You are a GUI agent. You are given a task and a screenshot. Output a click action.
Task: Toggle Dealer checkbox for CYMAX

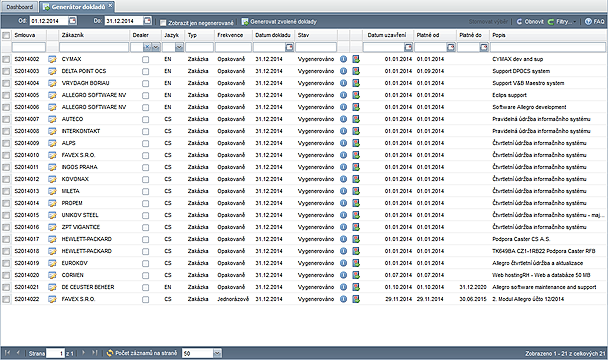coord(145,60)
